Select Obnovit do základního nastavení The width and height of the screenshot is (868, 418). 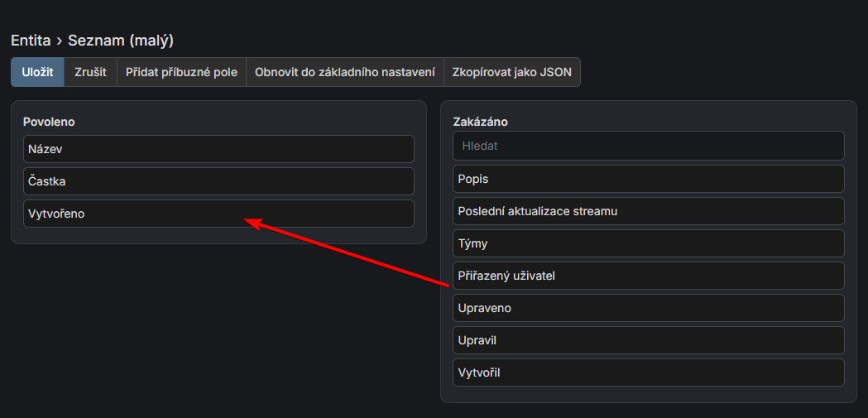pos(344,72)
